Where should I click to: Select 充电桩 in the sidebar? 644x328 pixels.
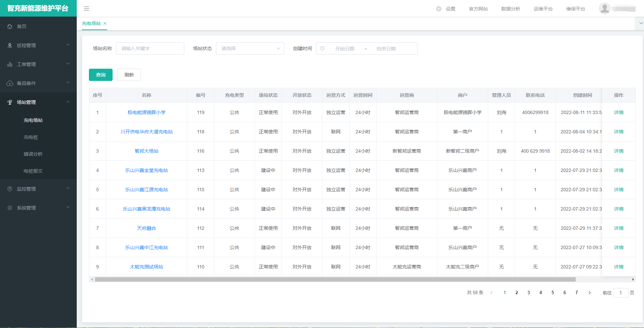31,137
